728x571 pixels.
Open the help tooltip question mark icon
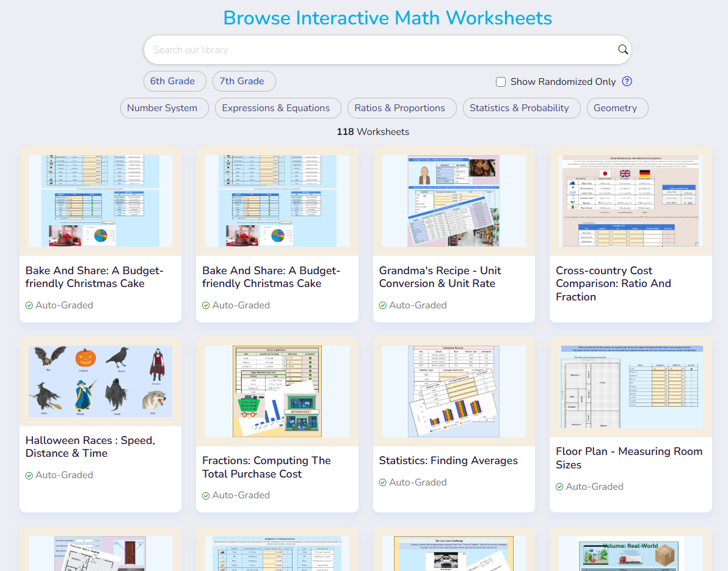pyautogui.click(x=627, y=81)
